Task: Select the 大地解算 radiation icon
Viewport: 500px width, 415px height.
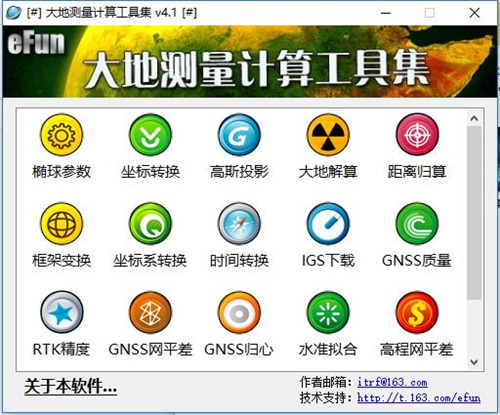Action: (328, 135)
